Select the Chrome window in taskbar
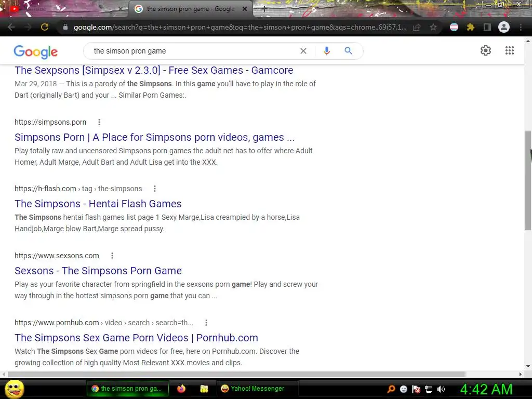Screen dimensions: 532x399 tap(128, 389)
